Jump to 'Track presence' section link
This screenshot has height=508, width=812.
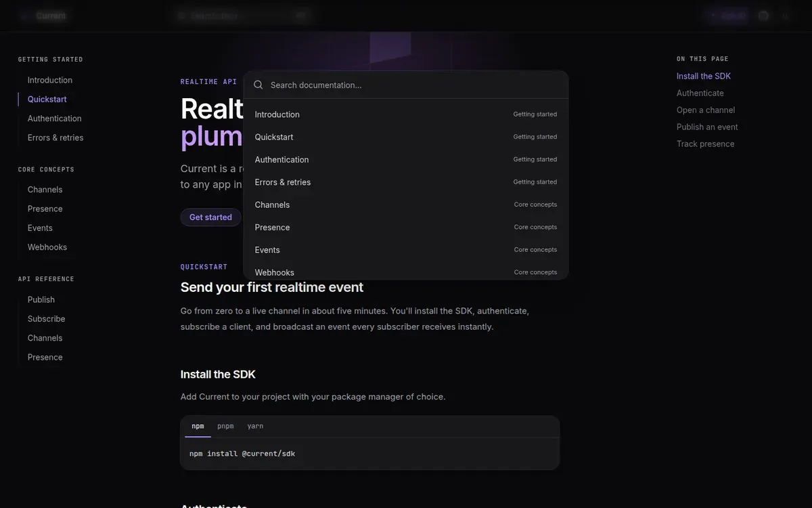pyautogui.click(x=705, y=144)
